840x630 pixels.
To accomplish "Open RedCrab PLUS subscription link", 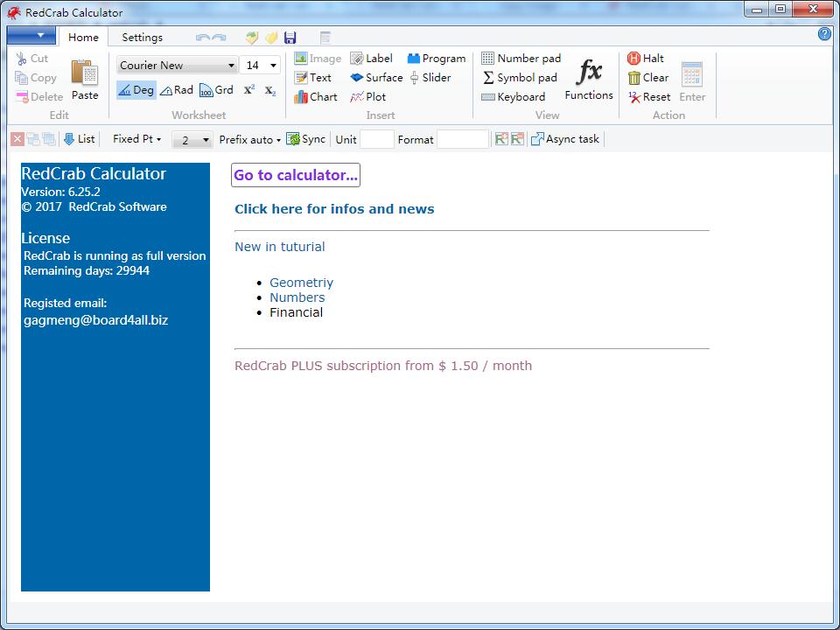I will click(x=383, y=366).
